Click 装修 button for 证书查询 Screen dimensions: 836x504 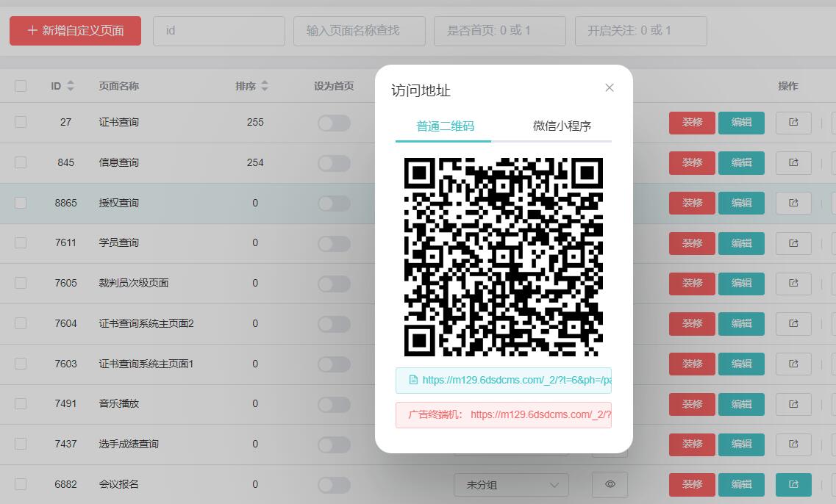[692, 123]
